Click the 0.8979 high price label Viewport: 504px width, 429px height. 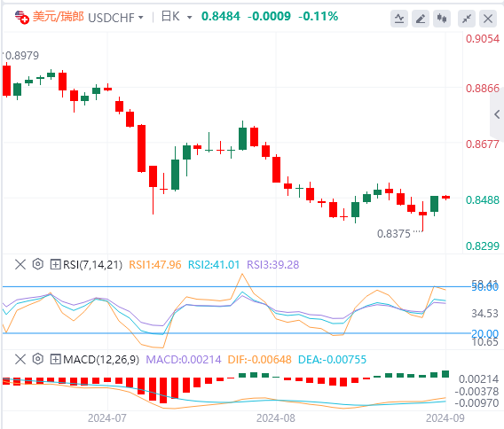[22, 56]
